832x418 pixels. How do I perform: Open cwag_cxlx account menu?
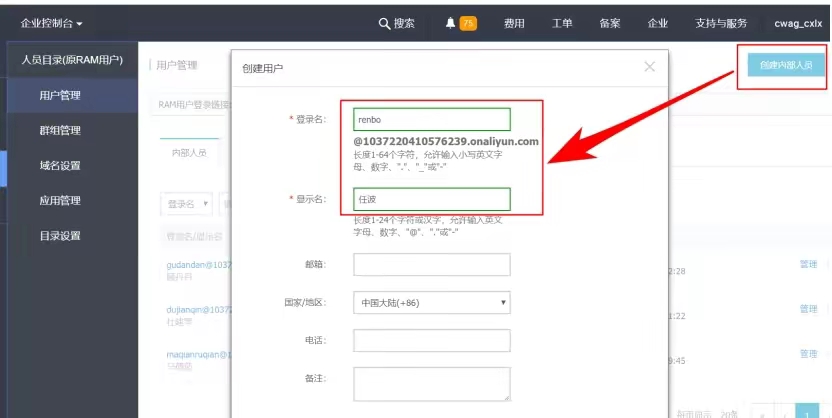tap(798, 23)
